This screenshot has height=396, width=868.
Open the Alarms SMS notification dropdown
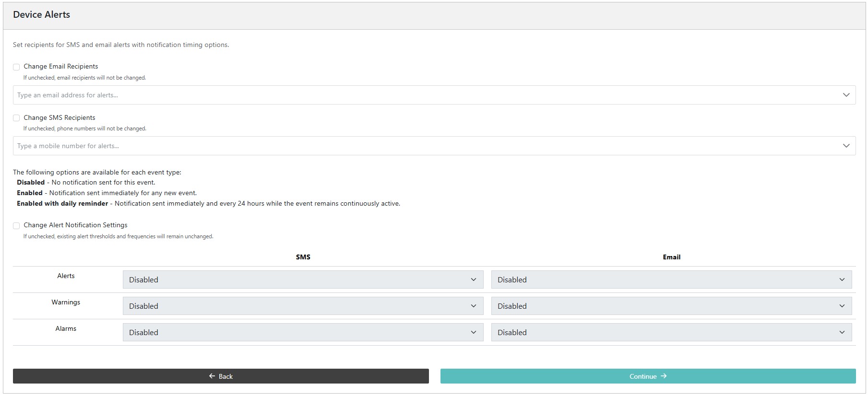302,332
